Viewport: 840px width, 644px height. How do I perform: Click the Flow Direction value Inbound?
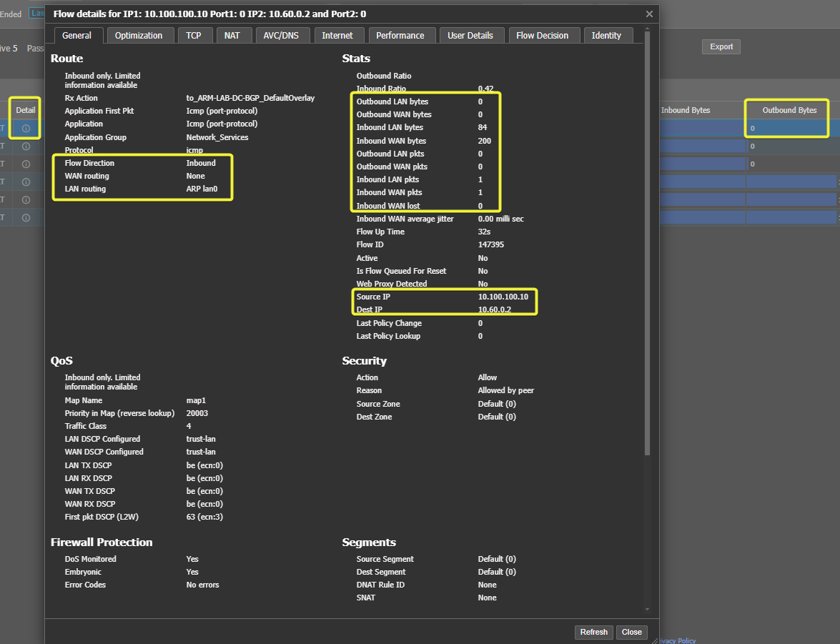201,164
